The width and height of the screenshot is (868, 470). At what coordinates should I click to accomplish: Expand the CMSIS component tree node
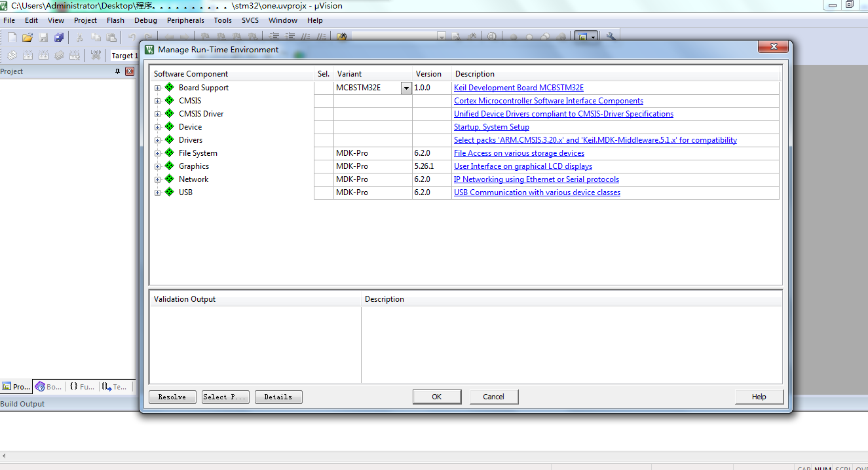click(x=157, y=101)
